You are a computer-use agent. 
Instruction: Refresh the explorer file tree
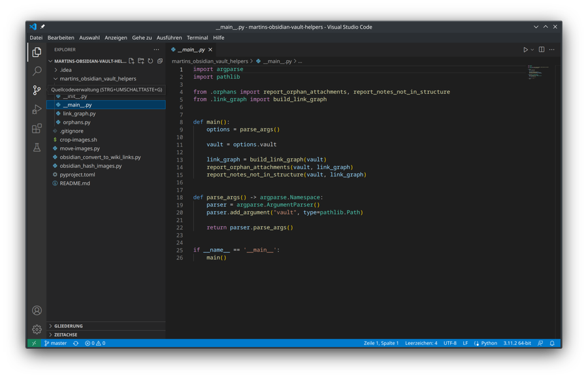point(150,61)
